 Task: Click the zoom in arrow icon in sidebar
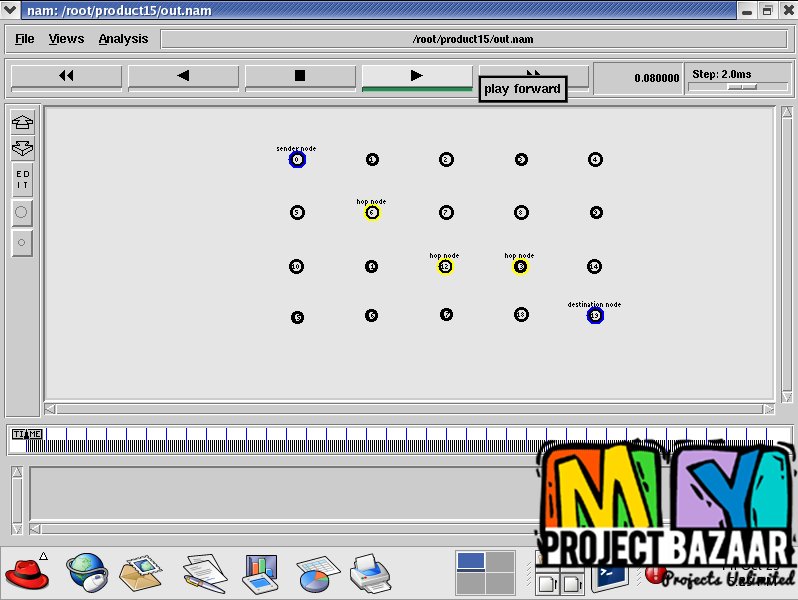coord(22,122)
